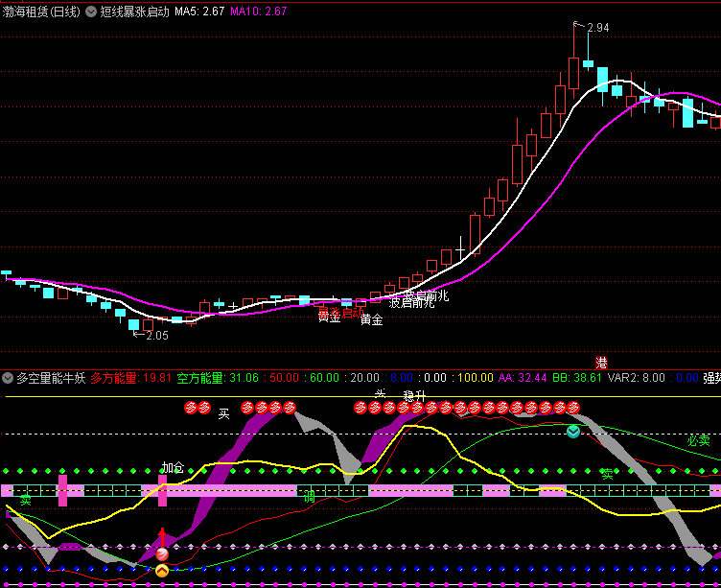Viewport: 721px width, 588px height.
Task: Click the white 买 label between 多 groups
Action: click(224, 414)
